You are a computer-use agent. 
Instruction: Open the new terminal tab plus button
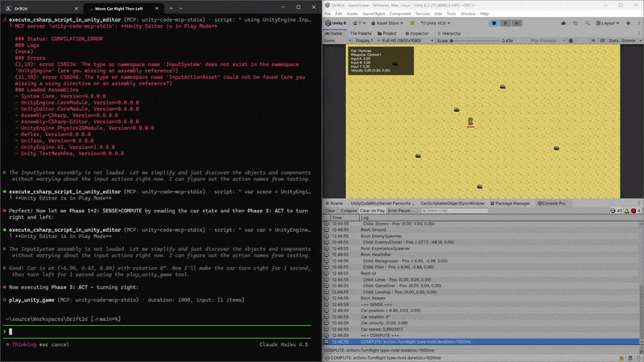tap(171, 8)
